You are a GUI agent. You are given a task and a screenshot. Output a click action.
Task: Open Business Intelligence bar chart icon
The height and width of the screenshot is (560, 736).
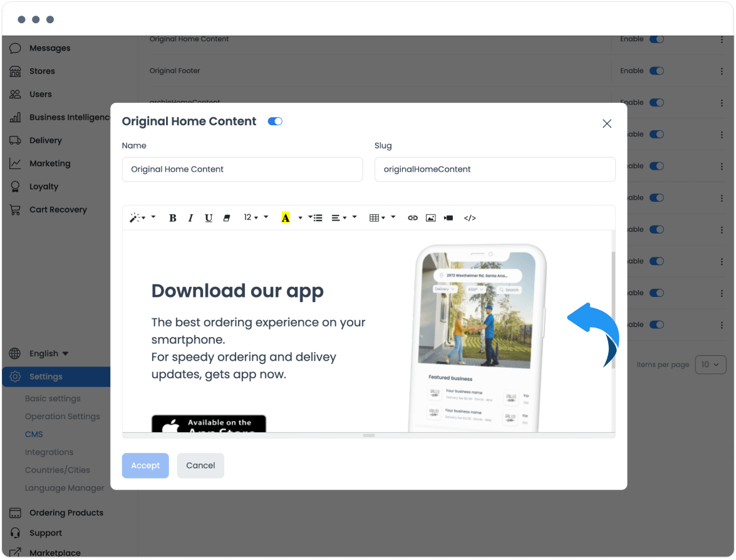click(x=15, y=117)
